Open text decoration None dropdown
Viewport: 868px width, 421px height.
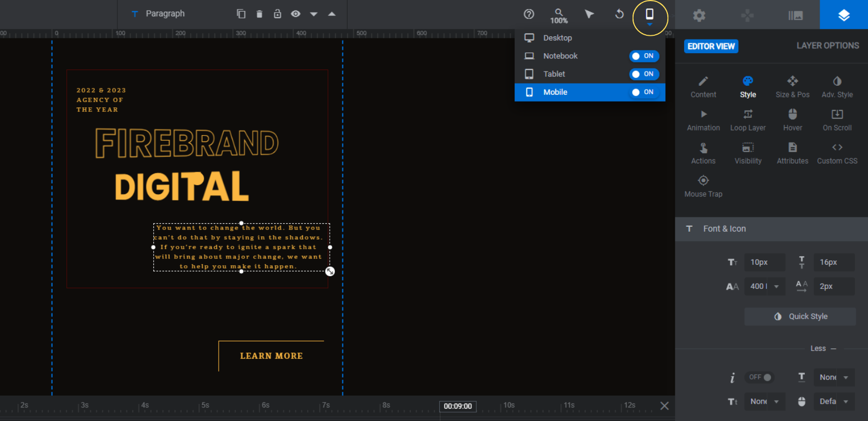point(834,377)
